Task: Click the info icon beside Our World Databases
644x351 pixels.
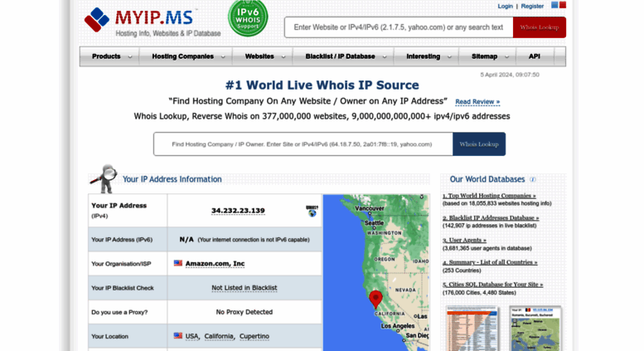Action: 533,179
